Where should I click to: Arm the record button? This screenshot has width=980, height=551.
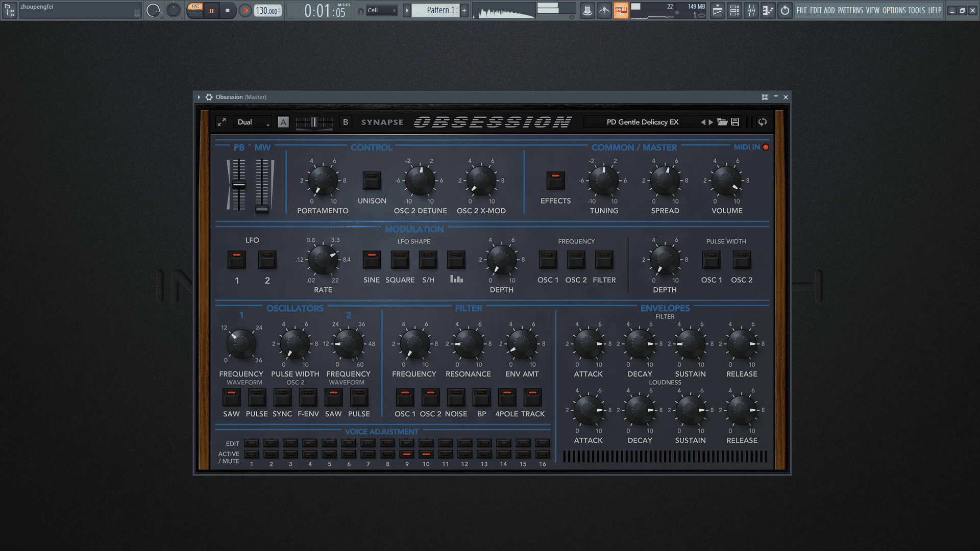tap(245, 10)
